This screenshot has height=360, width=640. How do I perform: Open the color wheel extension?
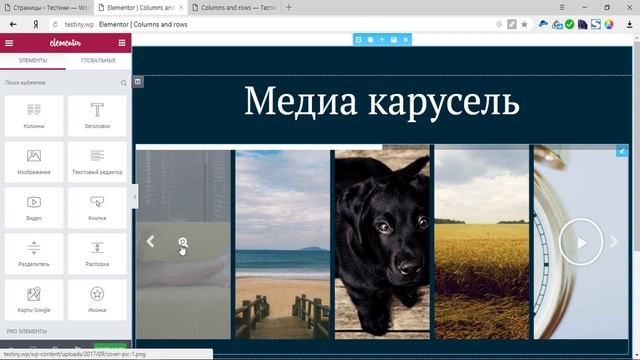tap(609, 24)
